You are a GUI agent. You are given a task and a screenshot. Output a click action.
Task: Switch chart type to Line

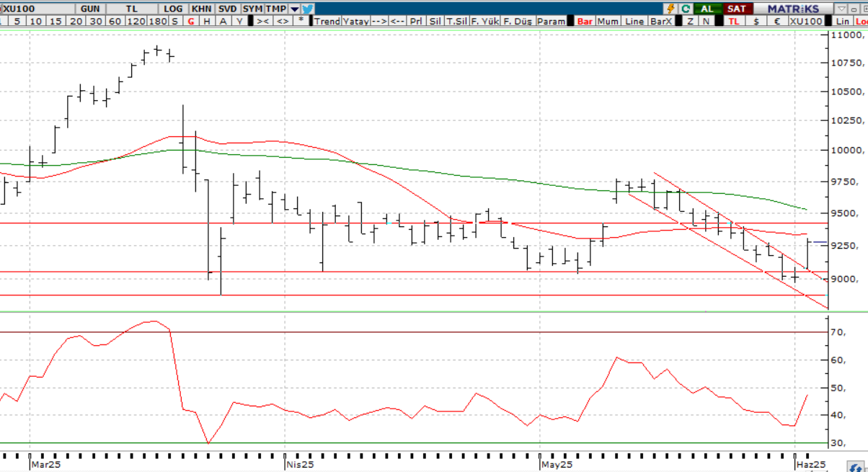point(634,22)
